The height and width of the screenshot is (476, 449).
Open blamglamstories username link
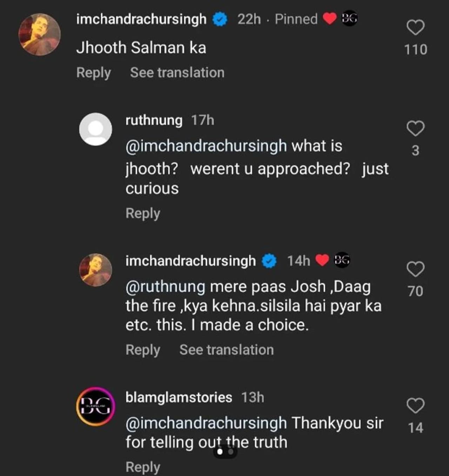coord(179,397)
